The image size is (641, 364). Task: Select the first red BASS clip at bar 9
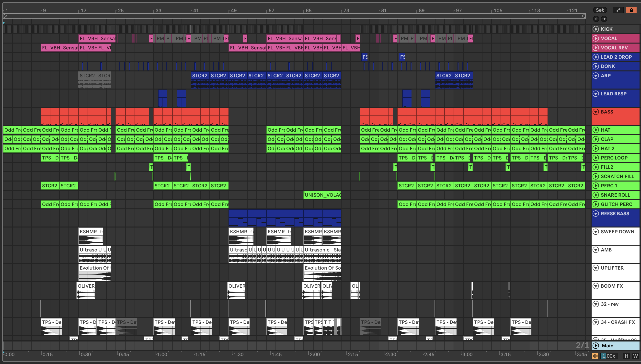tap(46, 116)
